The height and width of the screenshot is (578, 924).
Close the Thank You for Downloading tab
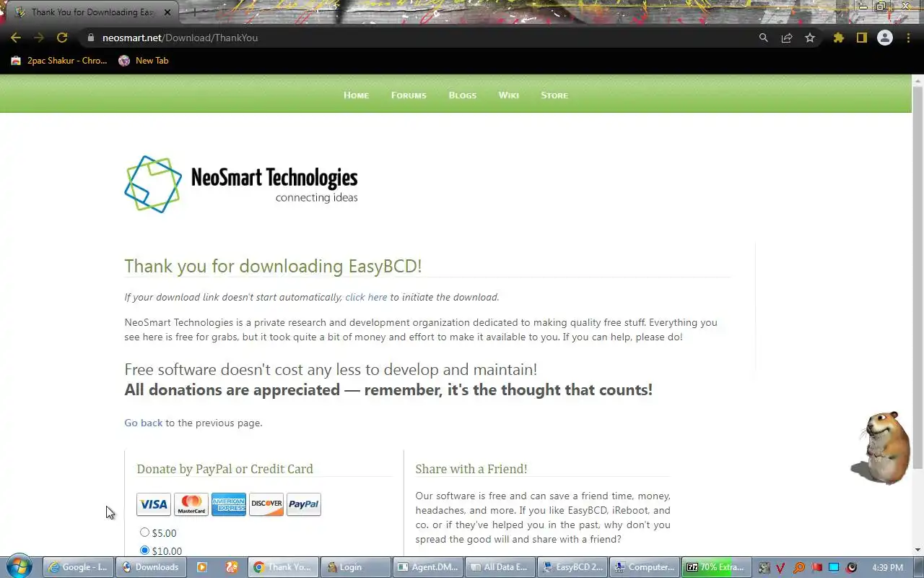coord(168,12)
